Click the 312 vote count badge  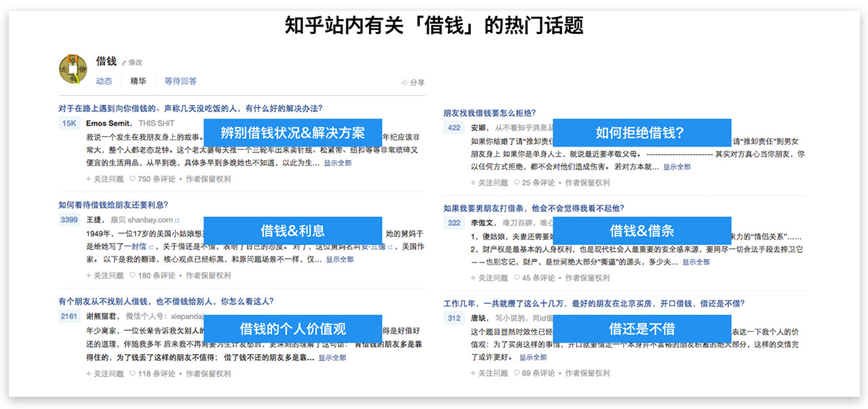click(454, 318)
